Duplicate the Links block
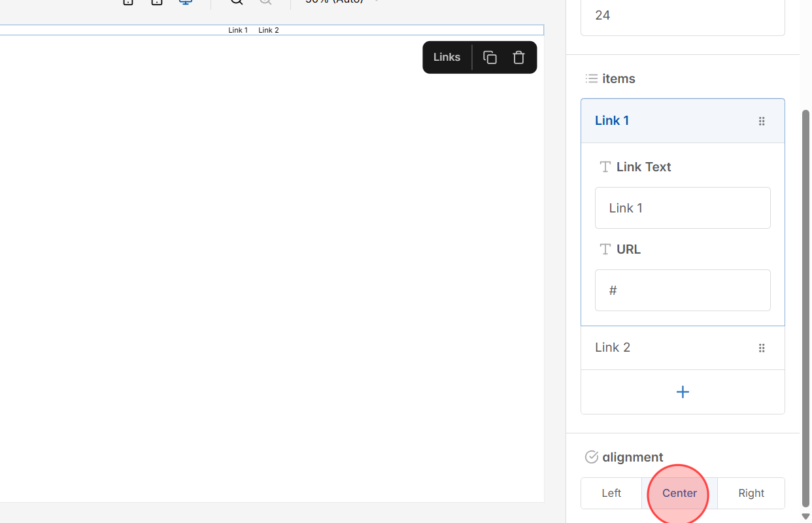Image resolution: width=812 pixels, height=523 pixels. click(x=489, y=57)
